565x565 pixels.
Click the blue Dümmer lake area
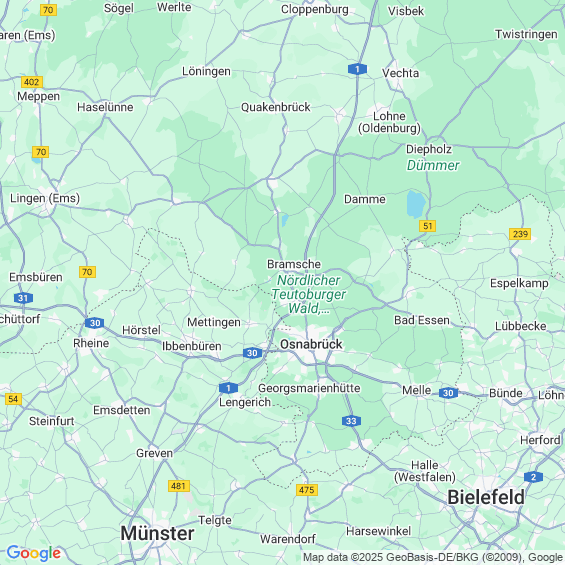pyautogui.click(x=416, y=204)
